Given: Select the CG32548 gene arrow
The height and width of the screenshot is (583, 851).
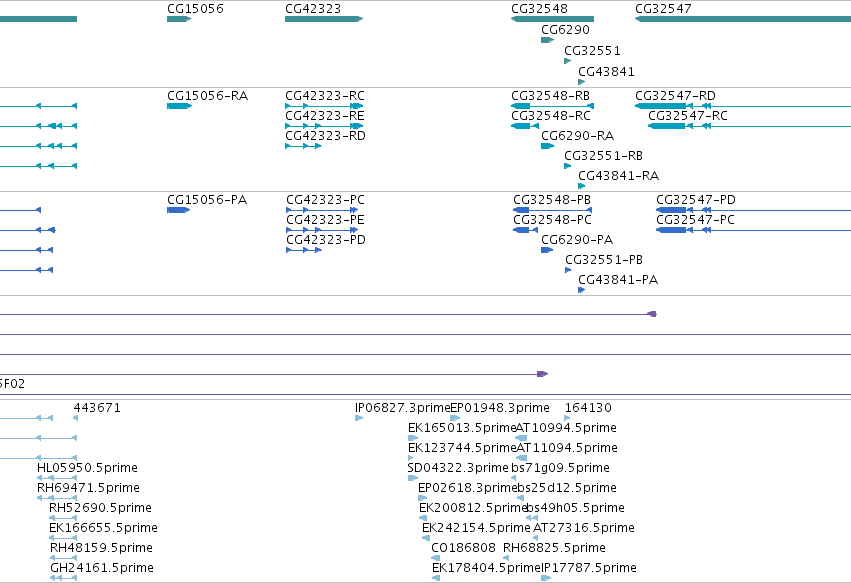Looking at the screenshot, I should (x=552, y=19).
